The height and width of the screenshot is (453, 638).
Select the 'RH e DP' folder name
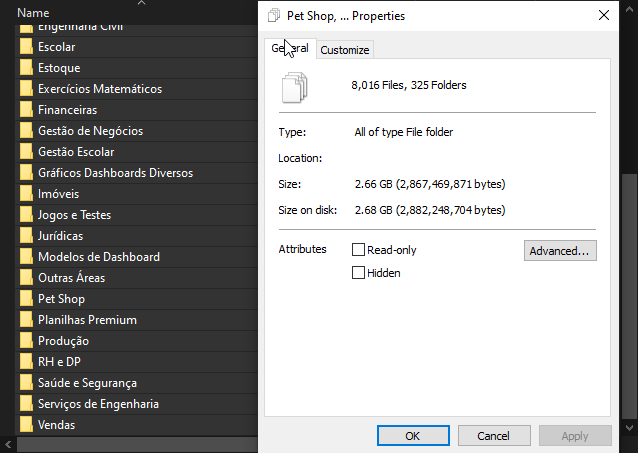pos(59,362)
